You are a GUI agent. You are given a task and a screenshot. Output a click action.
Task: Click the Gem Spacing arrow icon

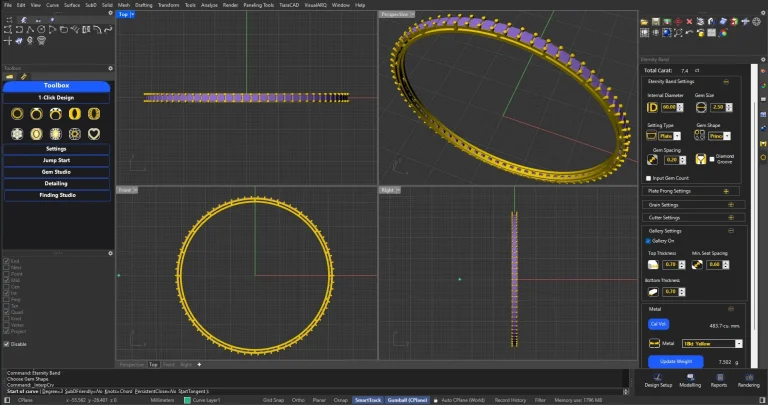tap(652, 159)
